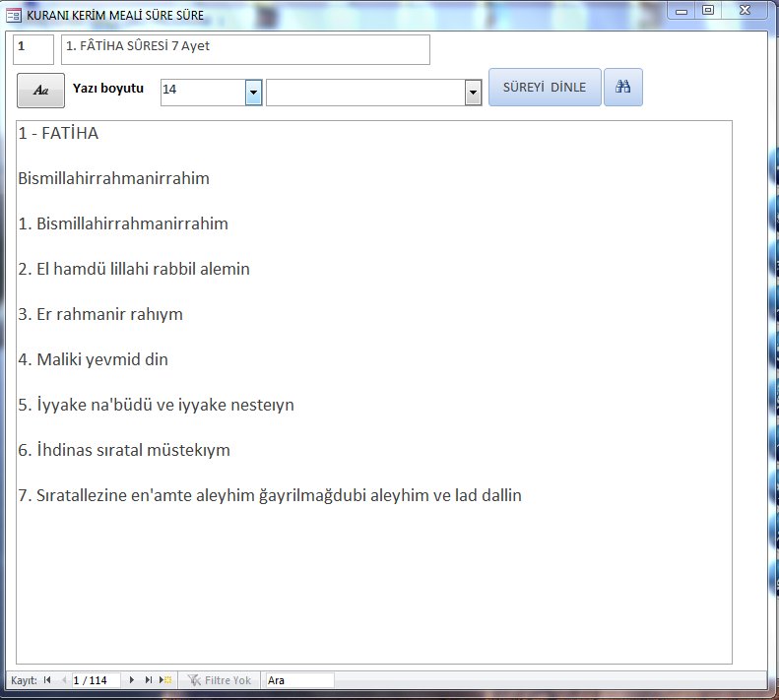Screen dimensions: 779x700
Task: Create a new blank record
Action: pyautogui.click(x=165, y=680)
